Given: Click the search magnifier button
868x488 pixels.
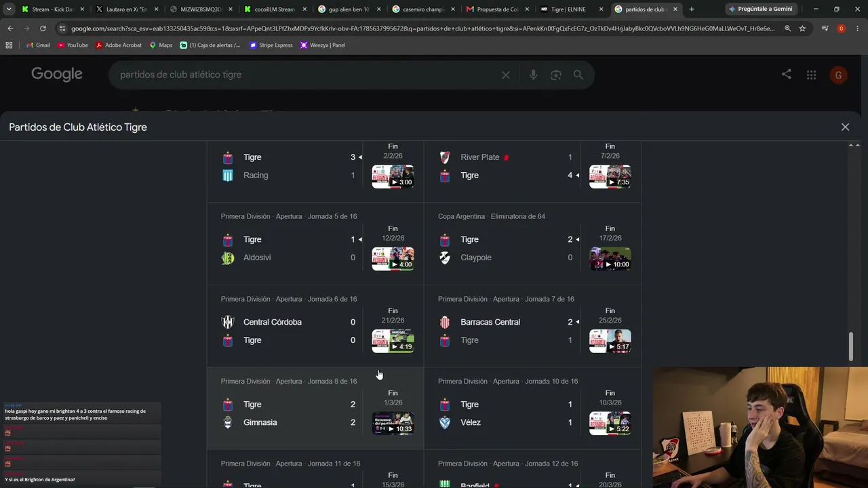Looking at the screenshot, I should pos(578,75).
